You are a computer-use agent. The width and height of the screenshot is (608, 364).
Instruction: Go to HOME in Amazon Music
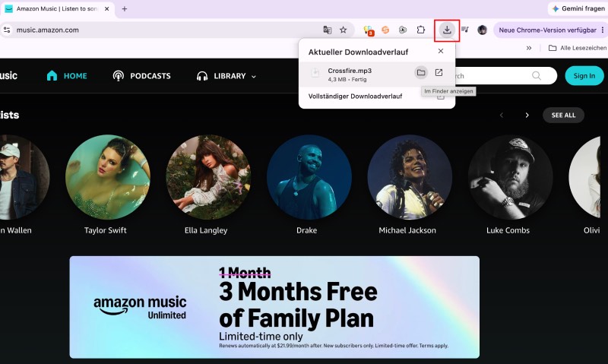coord(67,76)
